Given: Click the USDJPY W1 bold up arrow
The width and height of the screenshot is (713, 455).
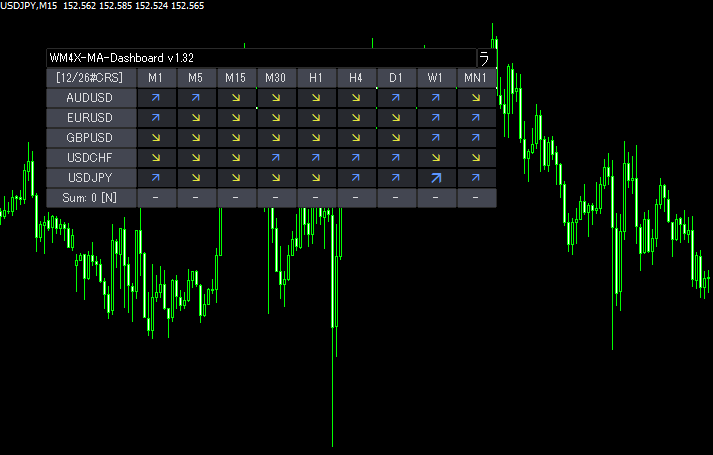Looking at the screenshot, I should (436, 178).
